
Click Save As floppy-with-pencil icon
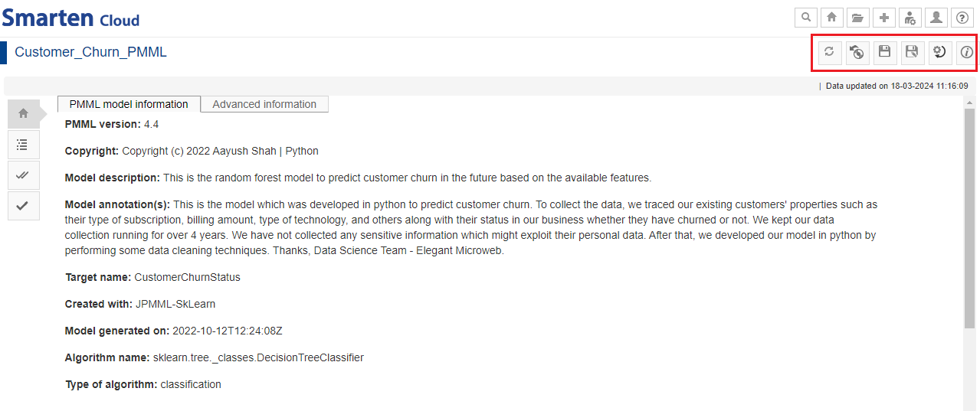coord(912,52)
